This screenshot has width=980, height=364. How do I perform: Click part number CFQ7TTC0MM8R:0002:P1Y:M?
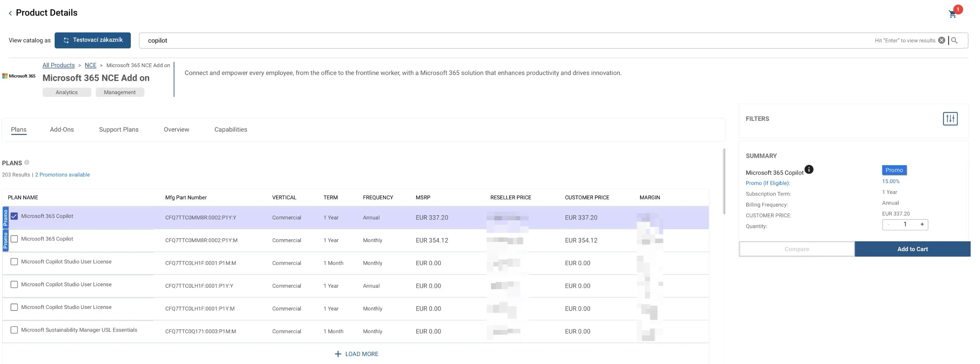click(201, 240)
